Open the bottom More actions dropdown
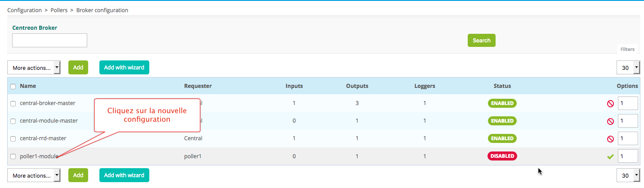 34,175
